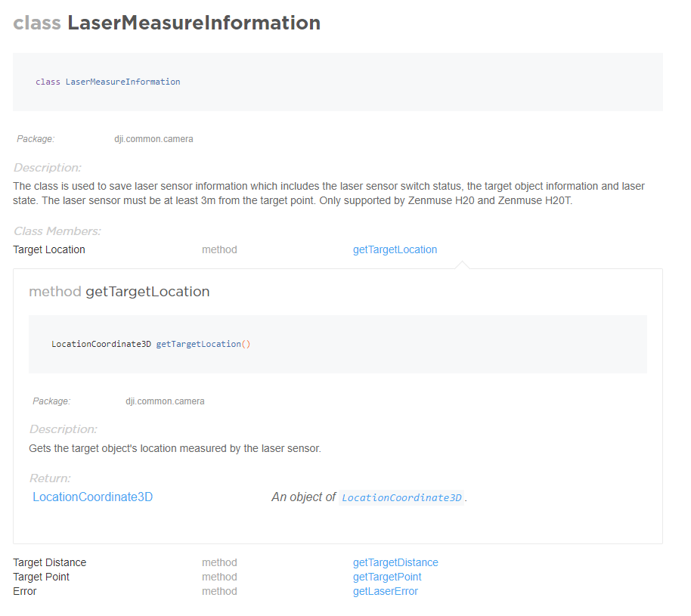Expand the getTargetPoint method
Screen dimensions: 691x616
pos(387,577)
